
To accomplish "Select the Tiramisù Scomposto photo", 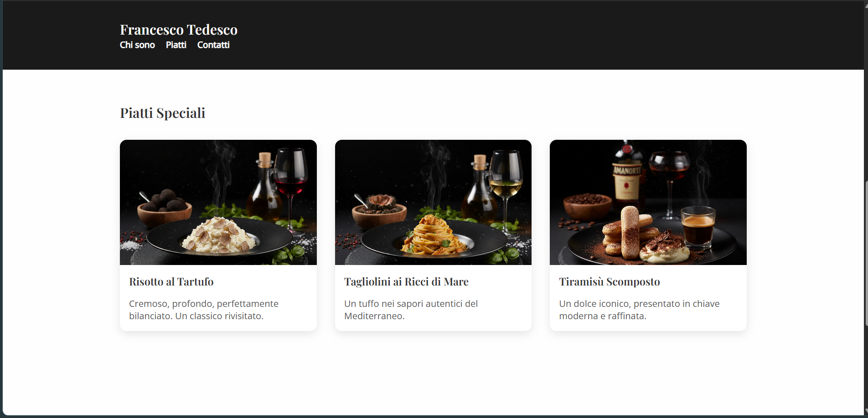I will [648, 202].
